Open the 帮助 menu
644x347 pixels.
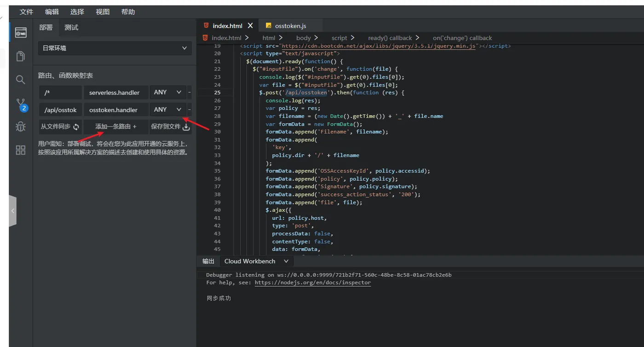coord(128,12)
